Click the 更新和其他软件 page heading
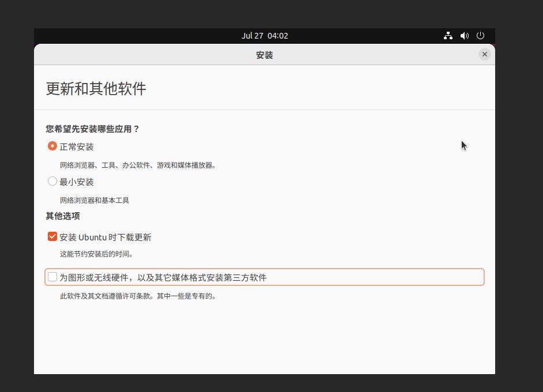 (x=96, y=89)
